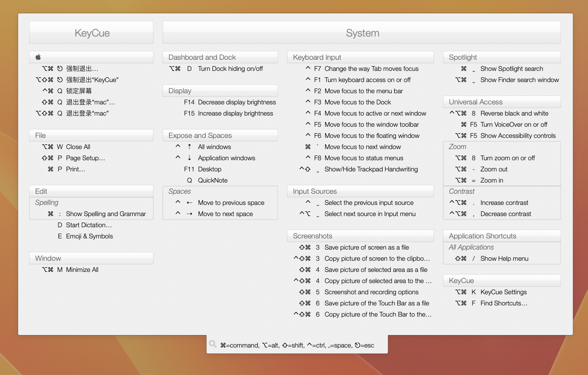This screenshot has width=588, height=375.
Task: Choose Page Setup… shortcut
Action: [91, 158]
